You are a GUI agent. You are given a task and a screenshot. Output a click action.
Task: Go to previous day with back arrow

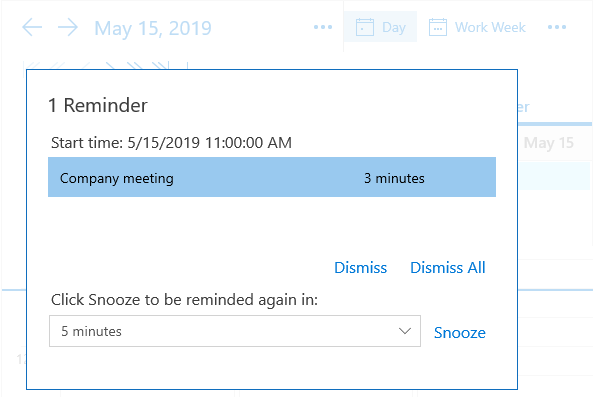tap(32, 28)
